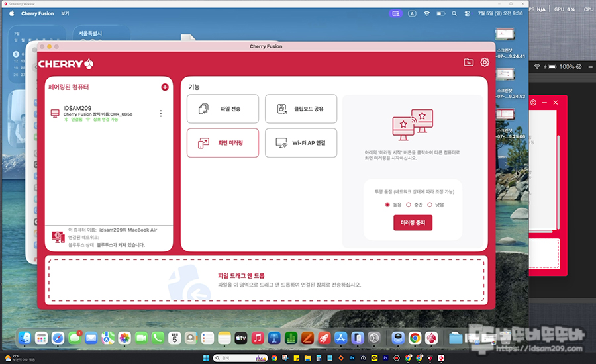The width and height of the screenshot is (596, 364).
Task: Click the 미러링 중지 button
Action: point(413,222)
